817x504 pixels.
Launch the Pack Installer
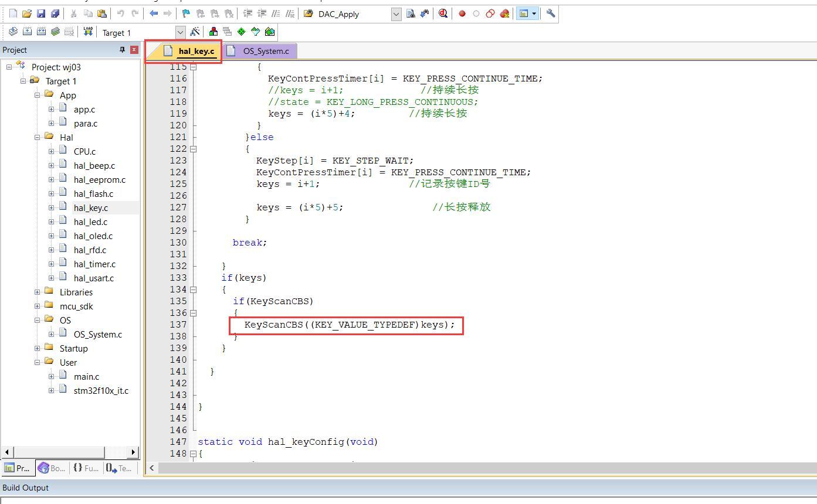(270, 32)
